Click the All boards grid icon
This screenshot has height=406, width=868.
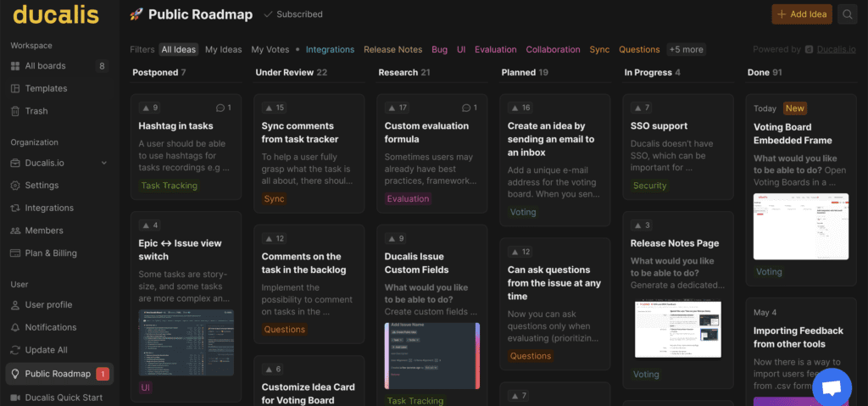coord(15,66)
